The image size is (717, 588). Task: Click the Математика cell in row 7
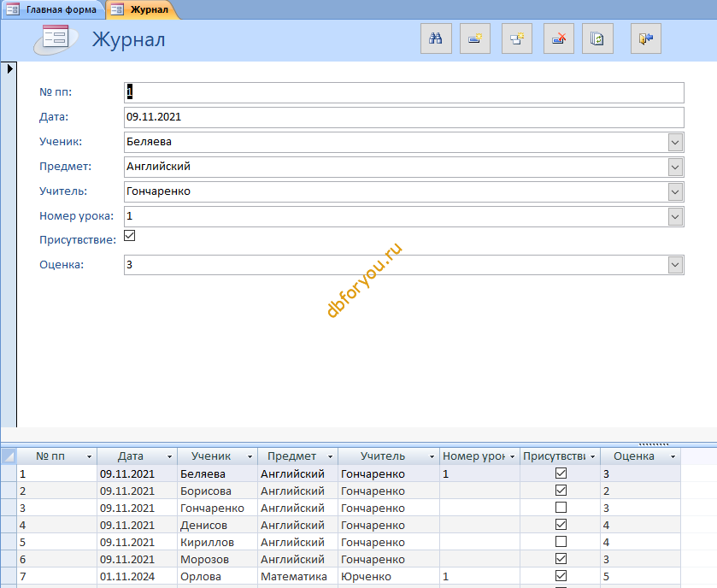[x=297, y=577]
